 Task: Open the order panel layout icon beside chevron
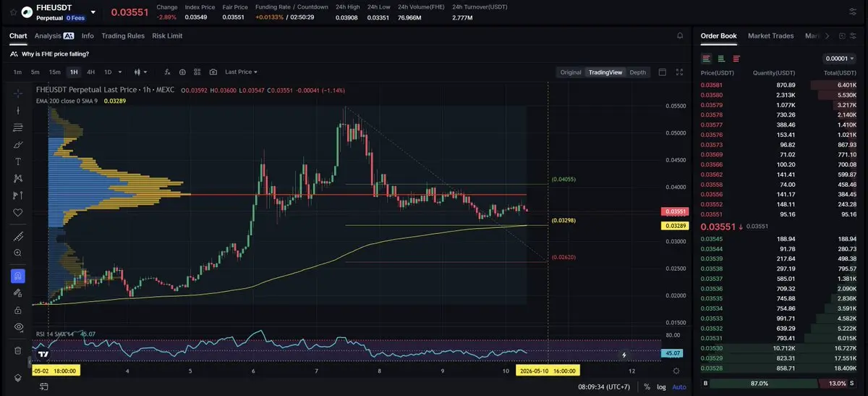[x=841, y=35]
